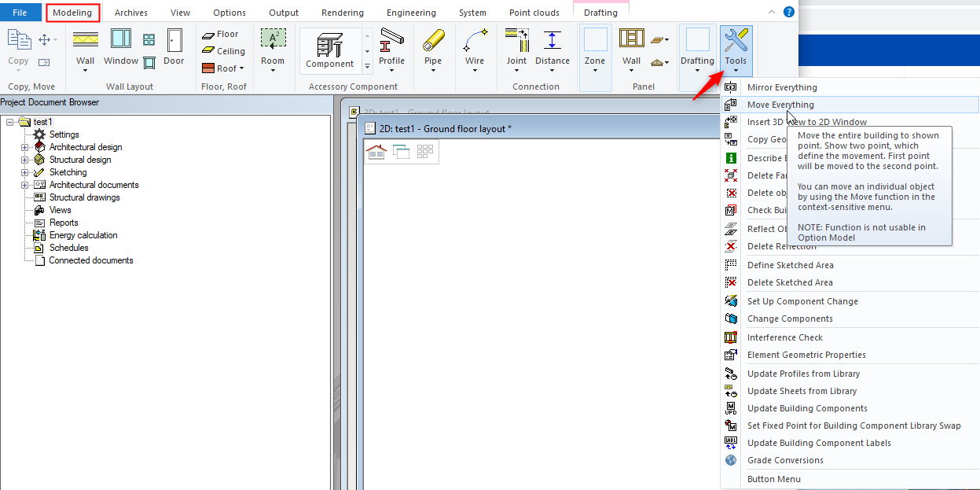Click the File button
Image resolution: width=980 pixels, height=490 pixels.
20,13
